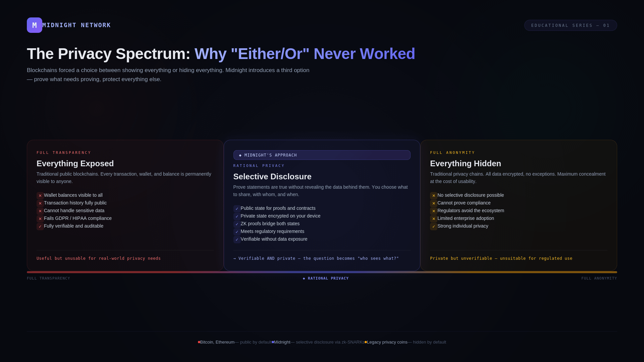Click the Educational Series — 01 badge
644x362 pixels.
pos(570,25)
